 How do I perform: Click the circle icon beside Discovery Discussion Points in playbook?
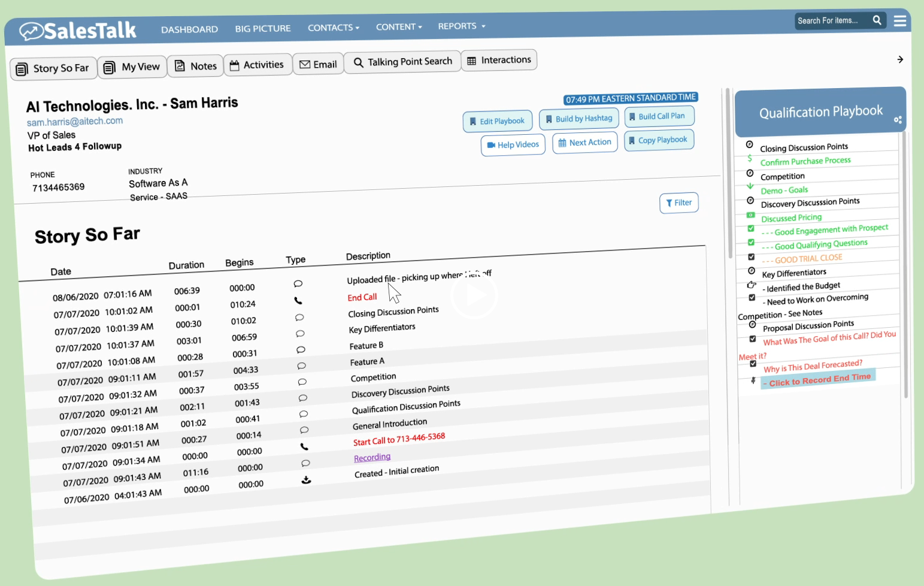pos(750,201)
